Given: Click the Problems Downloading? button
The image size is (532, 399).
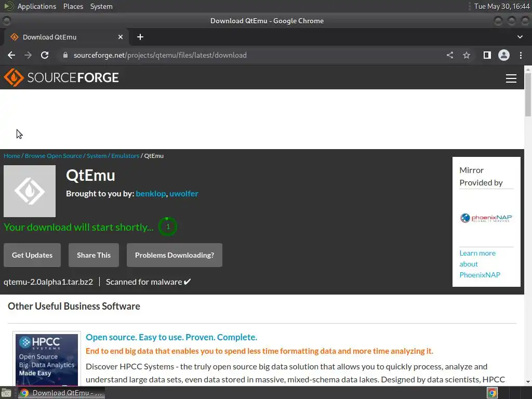Looking at the screenshot, I should pyautogui.click(x=175, y=255).
